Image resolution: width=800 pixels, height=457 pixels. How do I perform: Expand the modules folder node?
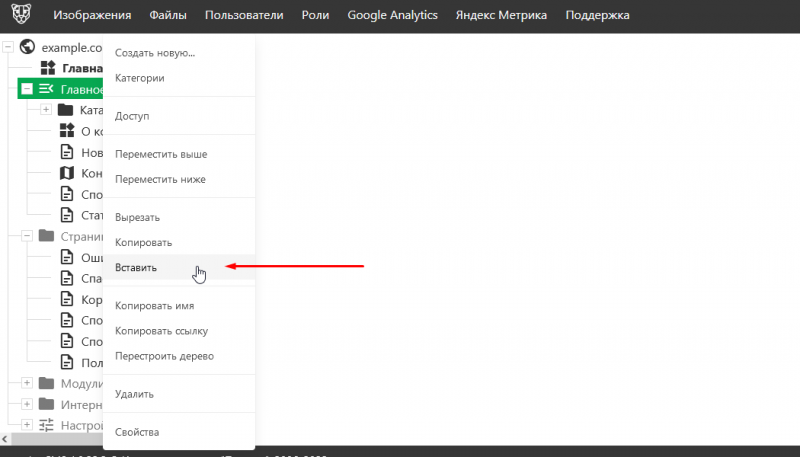pyautogui.click(x=27, y=383)
